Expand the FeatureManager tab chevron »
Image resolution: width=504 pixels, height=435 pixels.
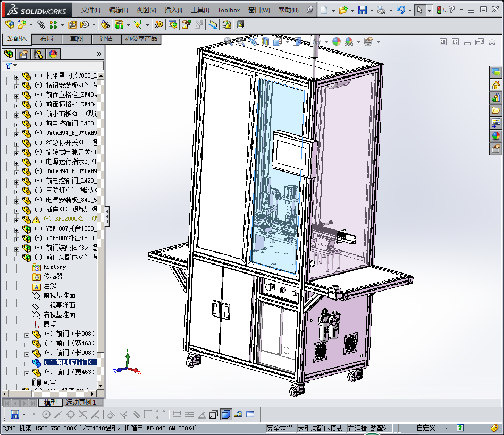click(99, 54)
